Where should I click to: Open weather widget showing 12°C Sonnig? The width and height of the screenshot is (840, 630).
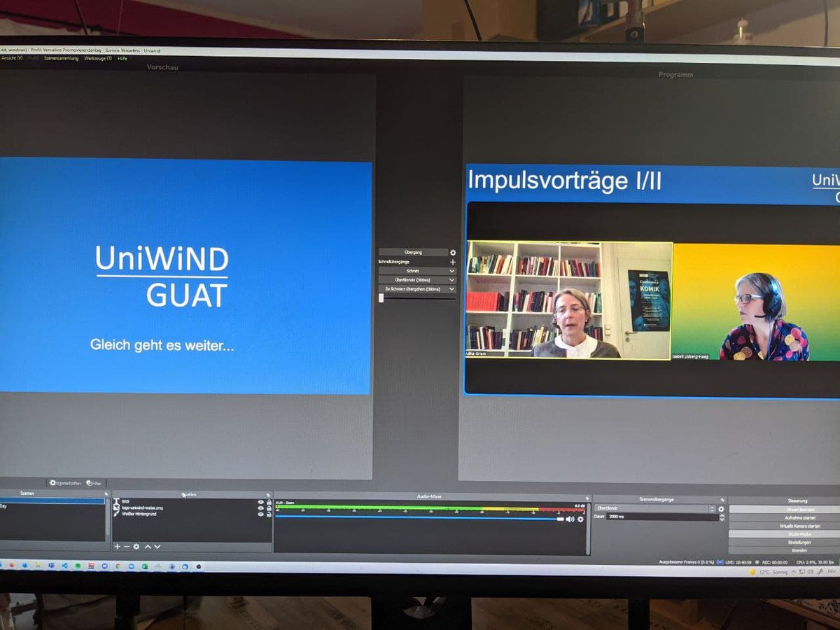tap(769, 572)
